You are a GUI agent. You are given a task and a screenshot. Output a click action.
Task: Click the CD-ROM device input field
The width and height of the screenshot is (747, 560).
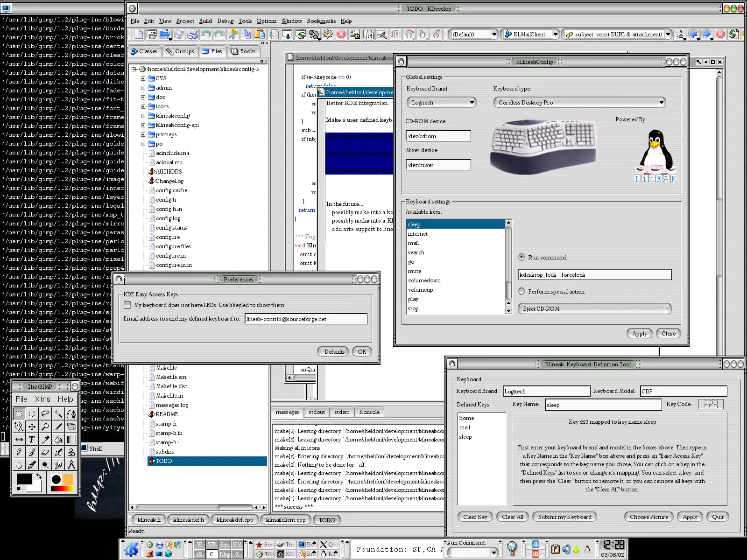click(438, 136)
